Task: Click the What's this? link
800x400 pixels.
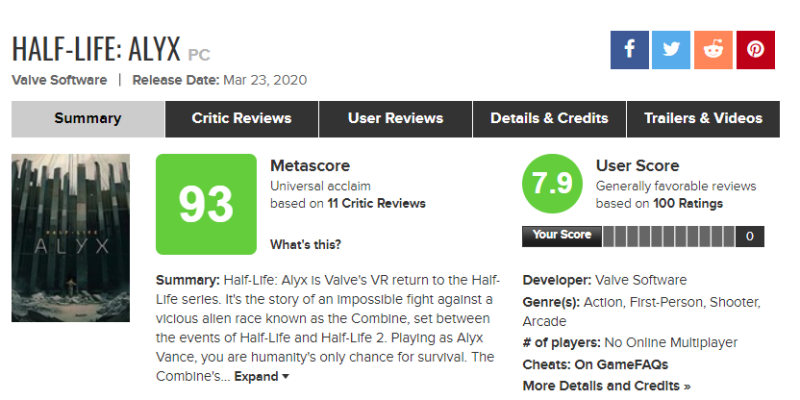Action: (x=306, y=245)
